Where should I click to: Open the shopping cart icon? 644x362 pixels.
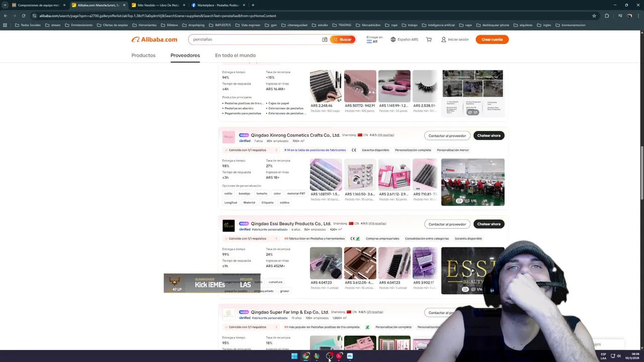pyautogui.click(x=429, y=39)
